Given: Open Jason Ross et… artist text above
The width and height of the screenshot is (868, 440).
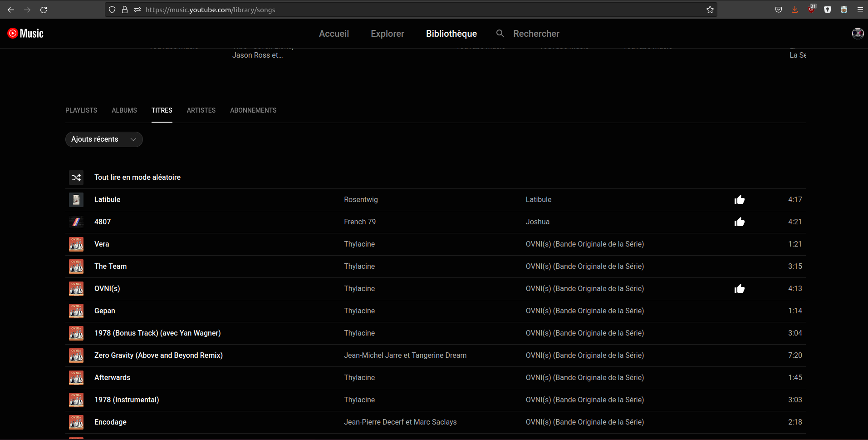Looking at the screenshot, I should click(x=257, y=55).
